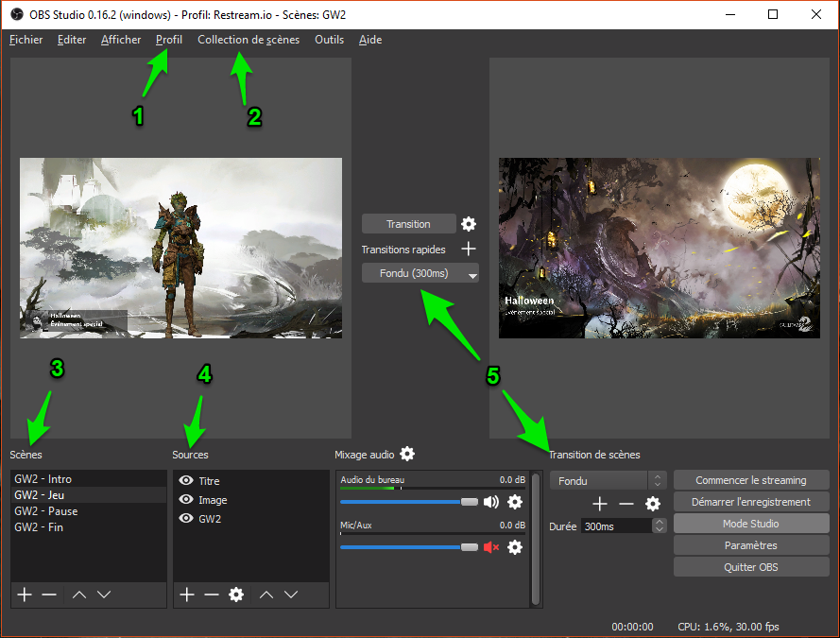Move the selected source up
This screenshot has height=638, width=840.
click(x=266, y=595)
